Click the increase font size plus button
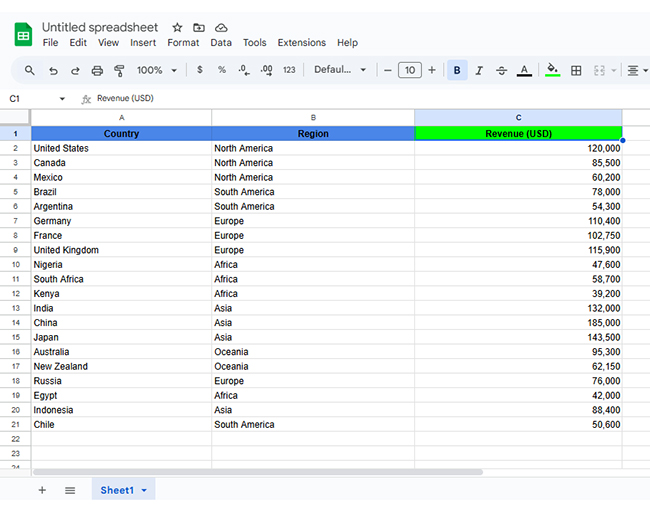Screen dimensions: 650x512 point(432,70)
